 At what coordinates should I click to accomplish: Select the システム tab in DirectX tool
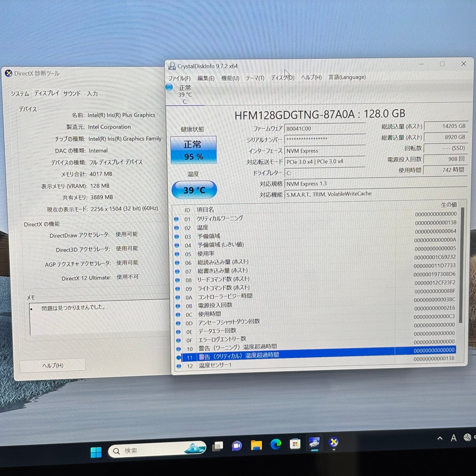20,94
